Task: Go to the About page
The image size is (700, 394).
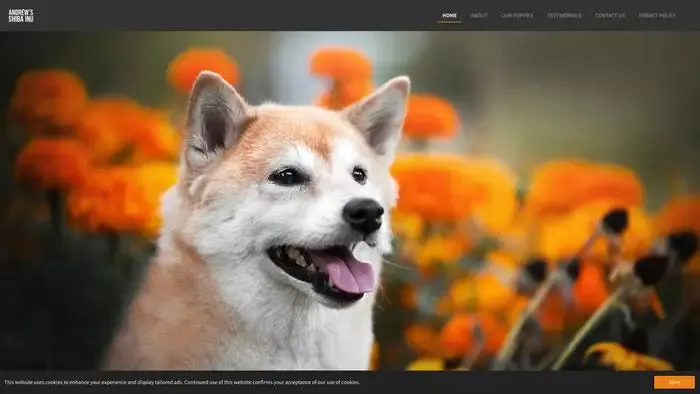Action: [x=479, y=15]
